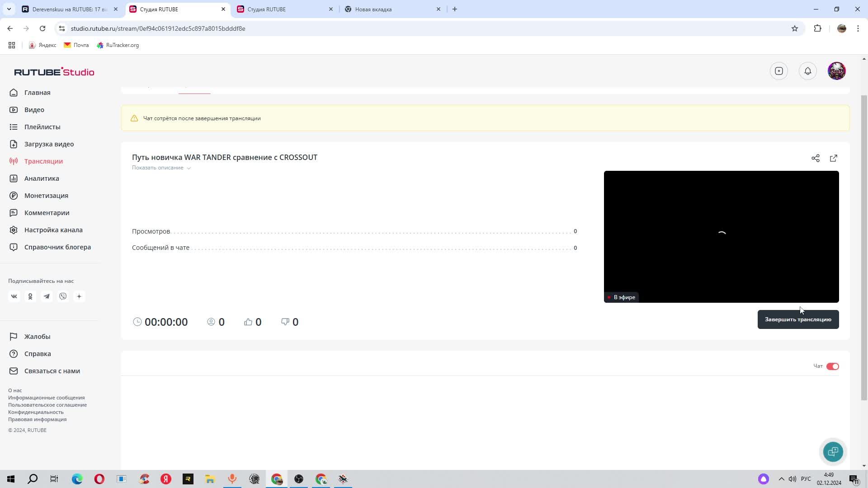The width and height of the screenshot is (868, 488).
Task: Go back to previous page
Action: [x=10, y=28]
